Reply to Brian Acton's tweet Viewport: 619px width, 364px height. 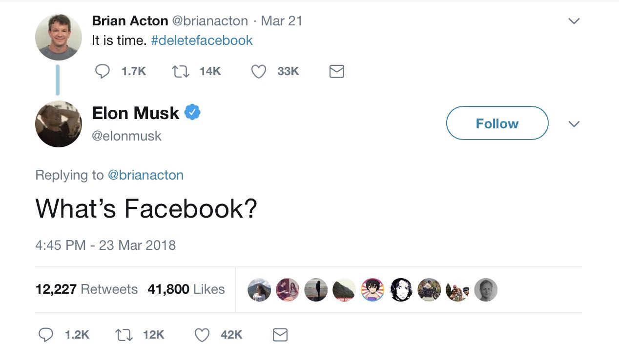[x=102, y=71]
